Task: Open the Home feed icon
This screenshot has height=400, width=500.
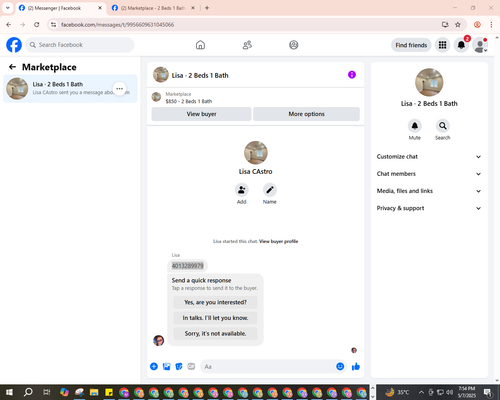Action: [200, 45]
